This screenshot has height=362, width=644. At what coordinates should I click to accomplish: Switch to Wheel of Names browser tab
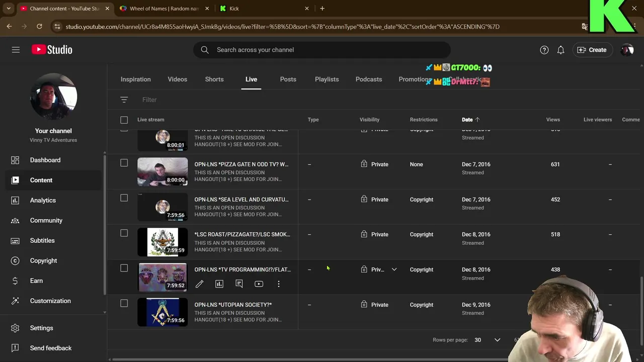(164, 9)
